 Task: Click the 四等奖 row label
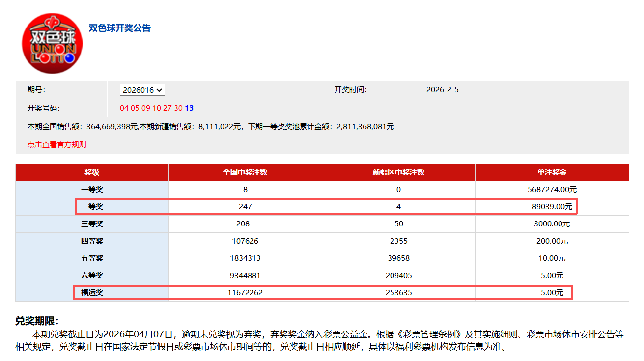(92, 241)
